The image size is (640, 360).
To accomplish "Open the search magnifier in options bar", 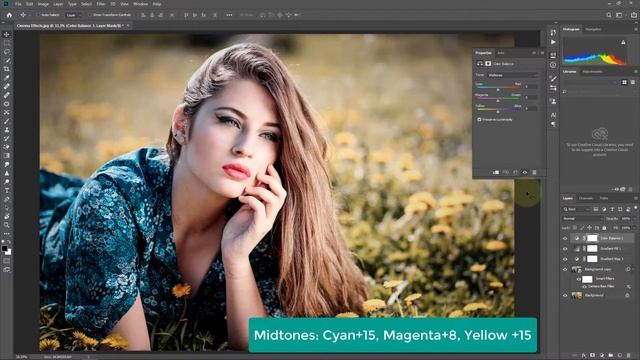I will point(609,15).
